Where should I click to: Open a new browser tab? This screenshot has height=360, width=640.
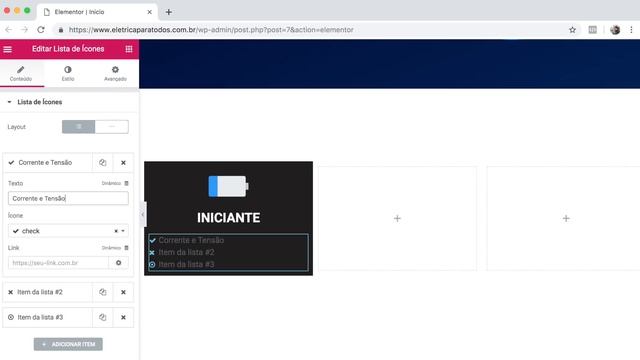click(169, 12)
